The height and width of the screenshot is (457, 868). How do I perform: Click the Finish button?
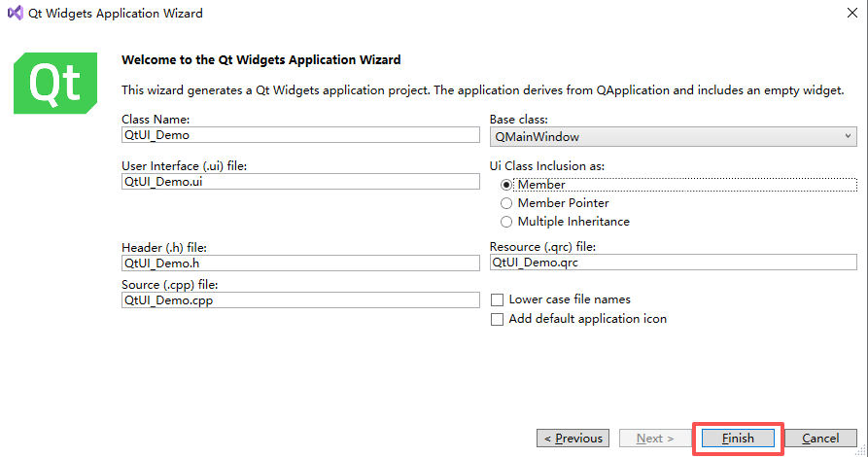738,439
